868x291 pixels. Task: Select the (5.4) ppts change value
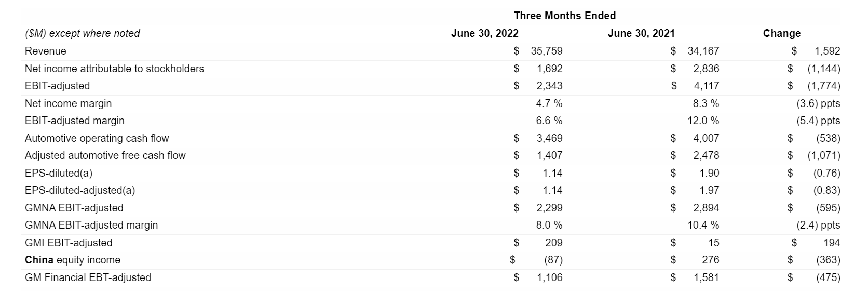coord(818,121)
